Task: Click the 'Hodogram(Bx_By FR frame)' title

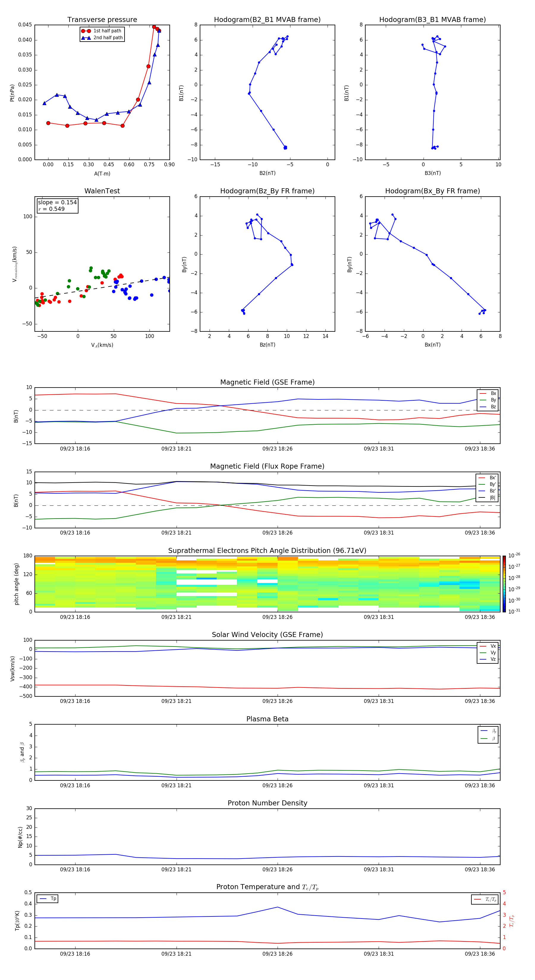Action: [432, 191]
